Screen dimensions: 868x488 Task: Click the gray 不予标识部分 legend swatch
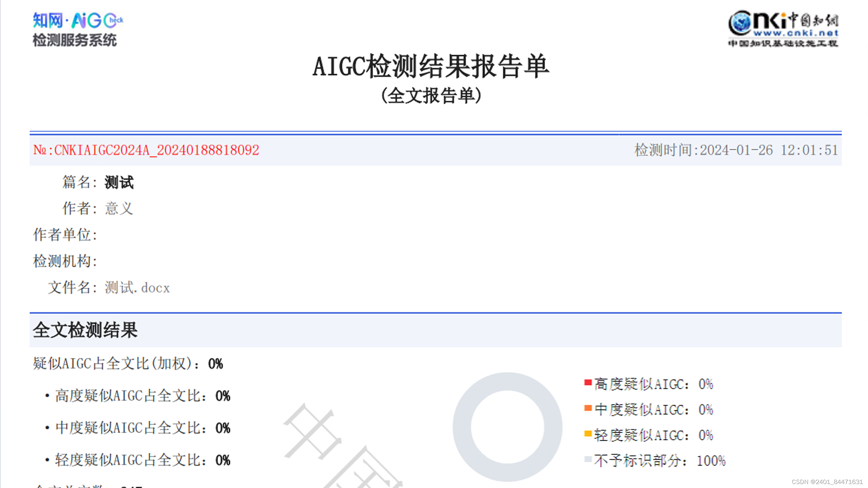(588, 459)
